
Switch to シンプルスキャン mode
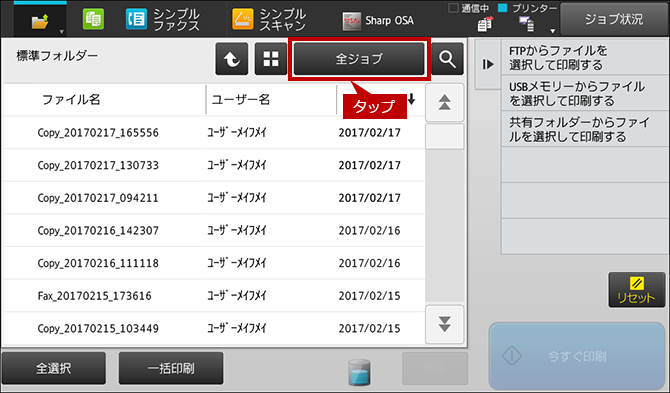(x=270, y=19)
